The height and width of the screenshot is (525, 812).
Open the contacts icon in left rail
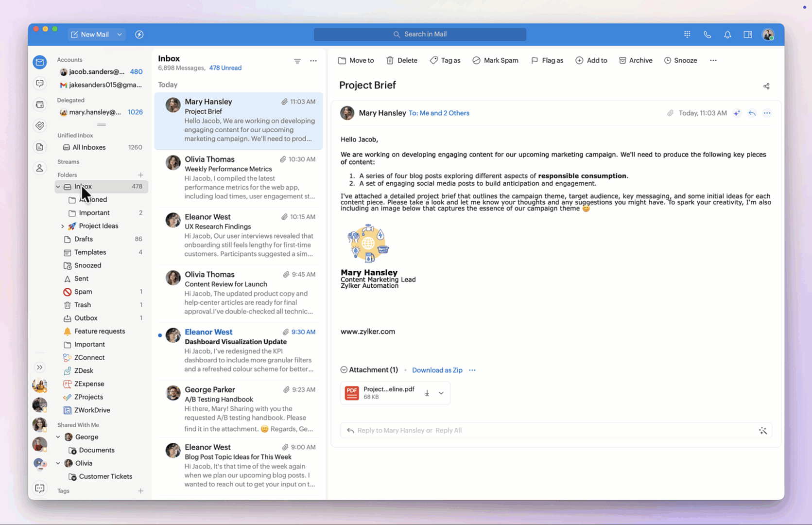[40, 168]
